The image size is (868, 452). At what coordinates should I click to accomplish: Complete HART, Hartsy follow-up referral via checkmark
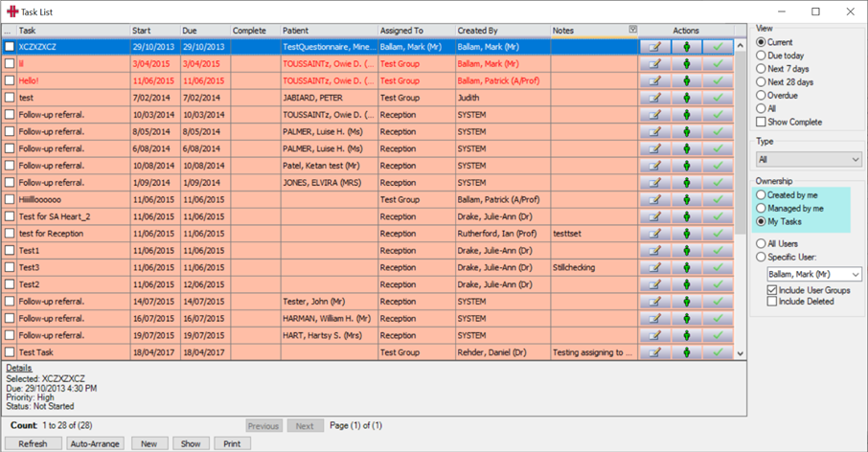(718, 335)
